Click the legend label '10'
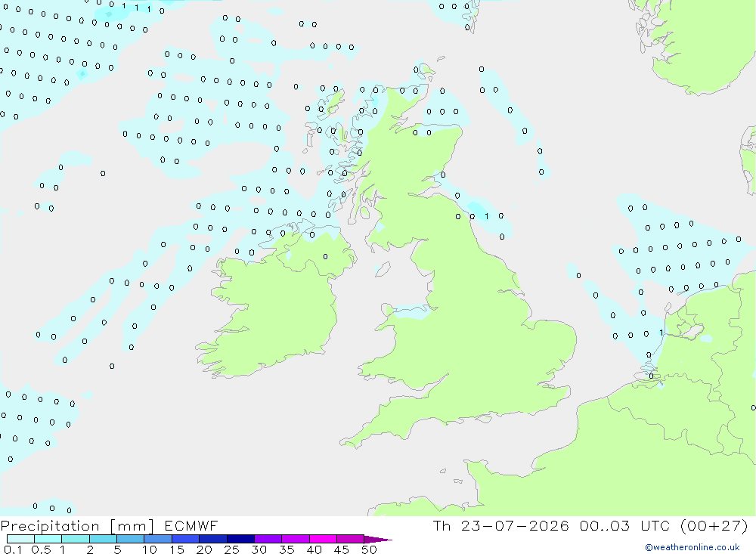This screenshot has height=554, width=756. 150,549
